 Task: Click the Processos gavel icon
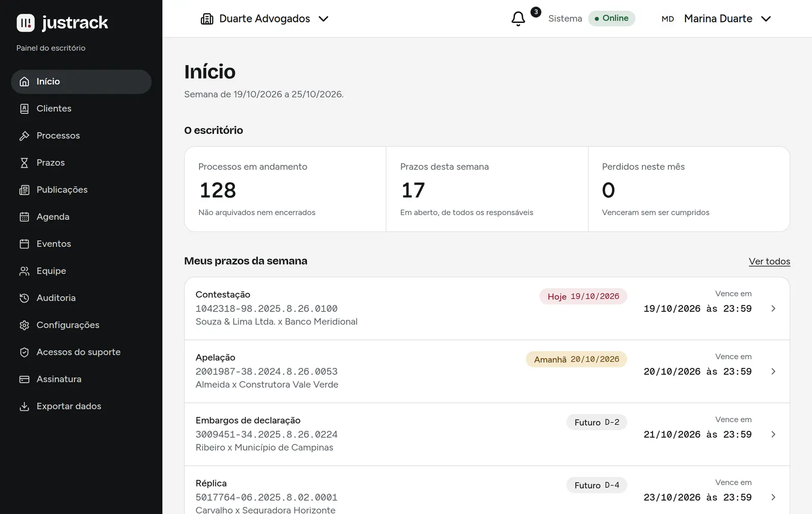(x=24, y=135)
